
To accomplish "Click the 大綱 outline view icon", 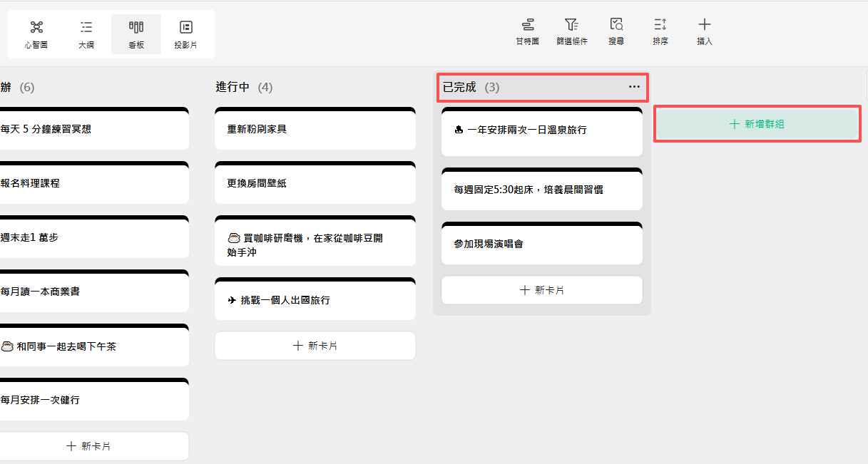I will [86, 33].
